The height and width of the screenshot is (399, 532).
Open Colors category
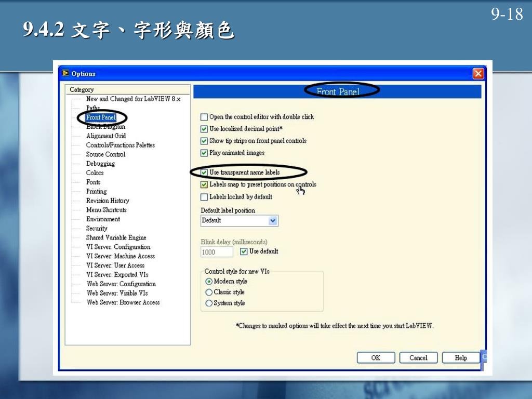click(95, 172)
